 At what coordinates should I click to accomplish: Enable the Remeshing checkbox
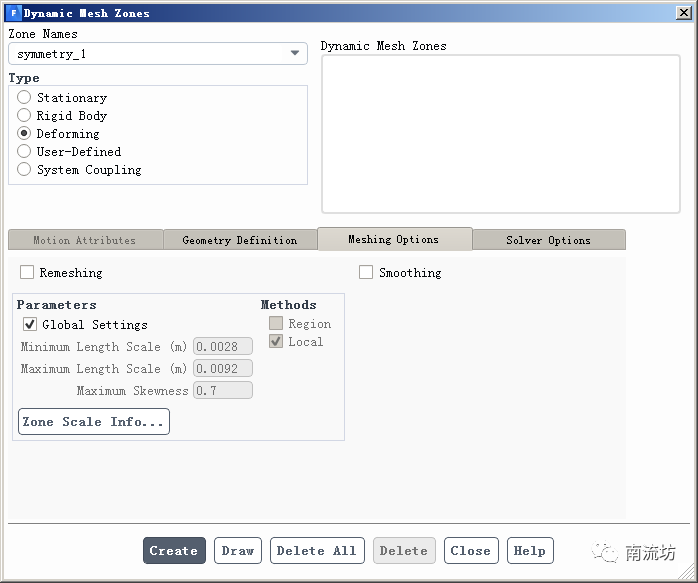coord(27,272)
